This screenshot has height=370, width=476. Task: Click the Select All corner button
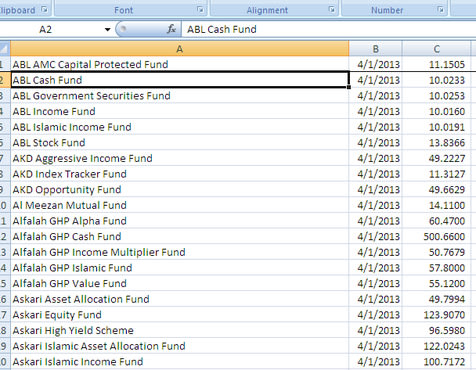[5, 49]
